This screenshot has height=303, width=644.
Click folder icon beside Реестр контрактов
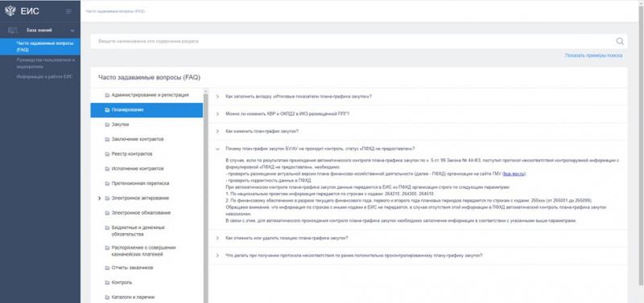pos(107,154)
